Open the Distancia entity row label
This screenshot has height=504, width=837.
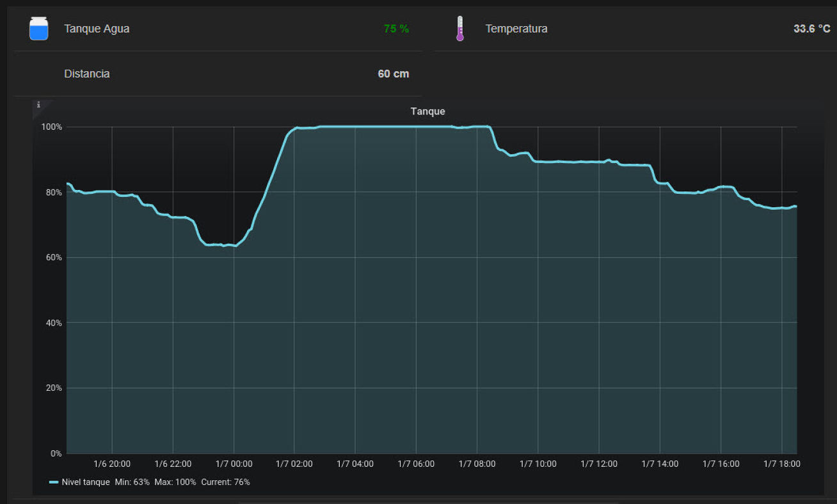coord(87,74)
